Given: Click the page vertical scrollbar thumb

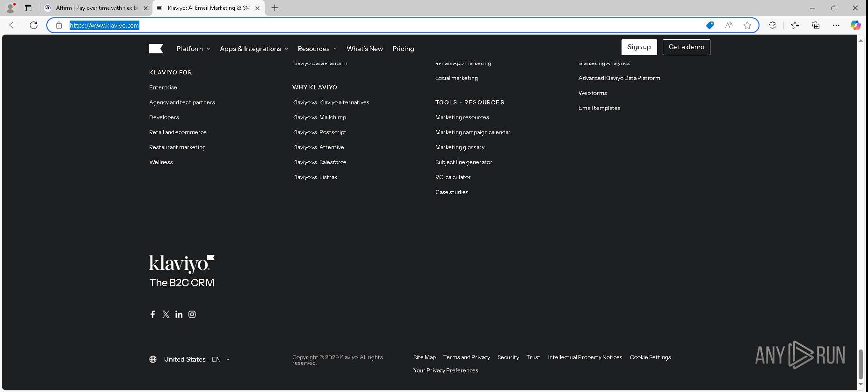Looking at the screenshot, I should 861,364.
